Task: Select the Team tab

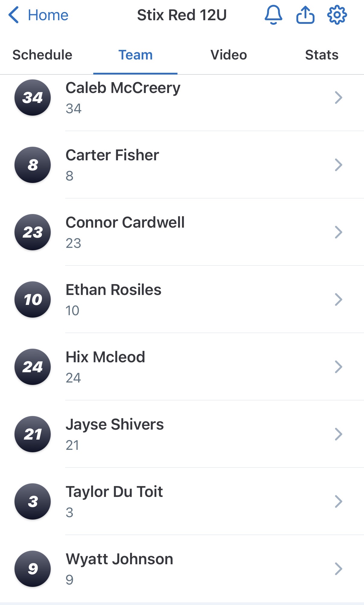Action: pyautogui.click(x=136, y=55)
